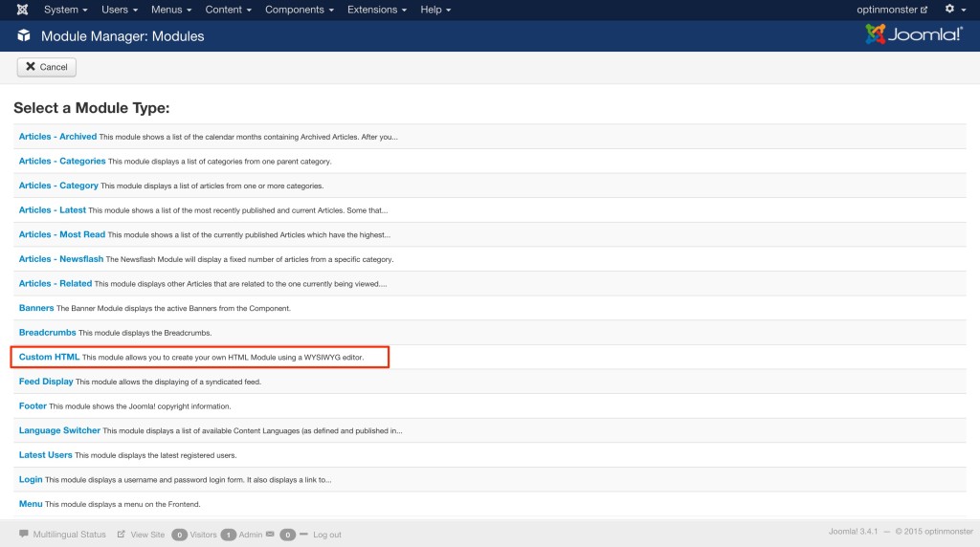Click the Module Manager cube icon
This screenshot has height=547, width=980.
pyautogui.click(x=24, y=35)
